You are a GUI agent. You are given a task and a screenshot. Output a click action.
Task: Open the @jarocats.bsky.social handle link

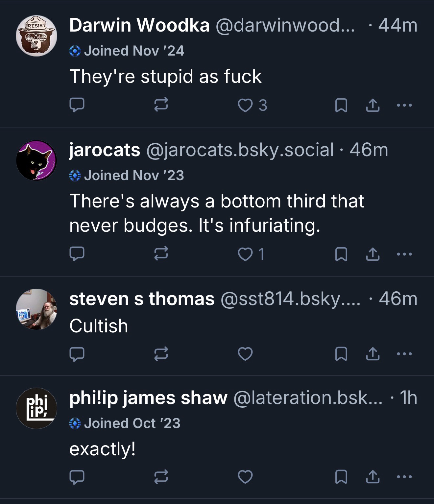pos(239,150)
